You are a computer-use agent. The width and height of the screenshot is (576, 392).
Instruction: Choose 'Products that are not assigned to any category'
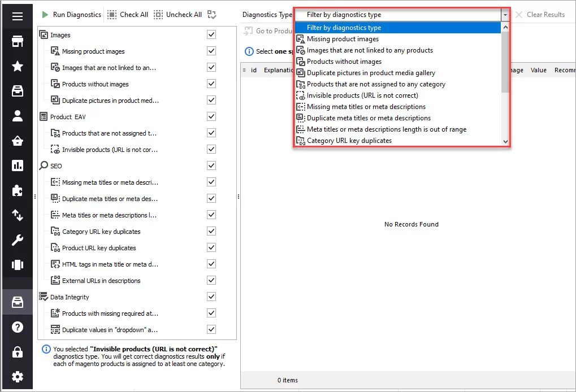(398, 84)
